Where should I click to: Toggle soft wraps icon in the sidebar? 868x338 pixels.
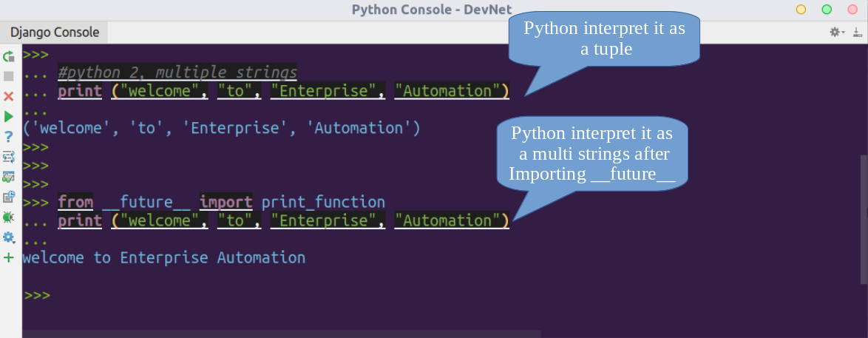click(x=8, y=157)
